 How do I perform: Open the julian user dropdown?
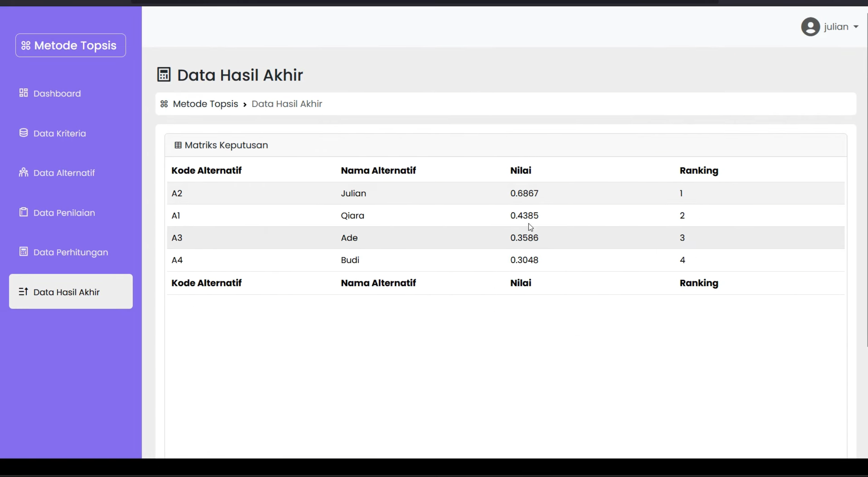[830, 26]
